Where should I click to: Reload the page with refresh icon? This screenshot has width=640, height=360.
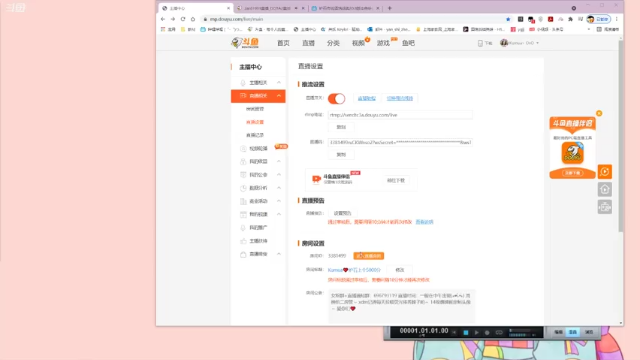coord(183,19)
